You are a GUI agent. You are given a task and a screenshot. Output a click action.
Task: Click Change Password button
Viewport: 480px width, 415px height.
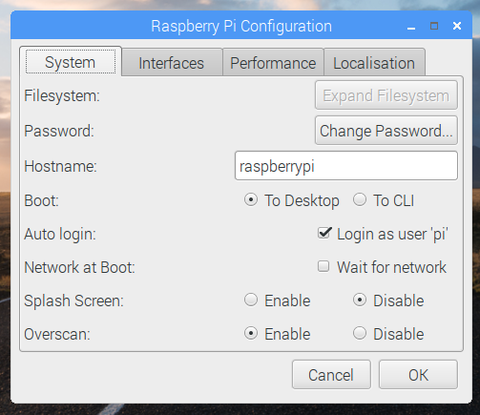(386, 131)
